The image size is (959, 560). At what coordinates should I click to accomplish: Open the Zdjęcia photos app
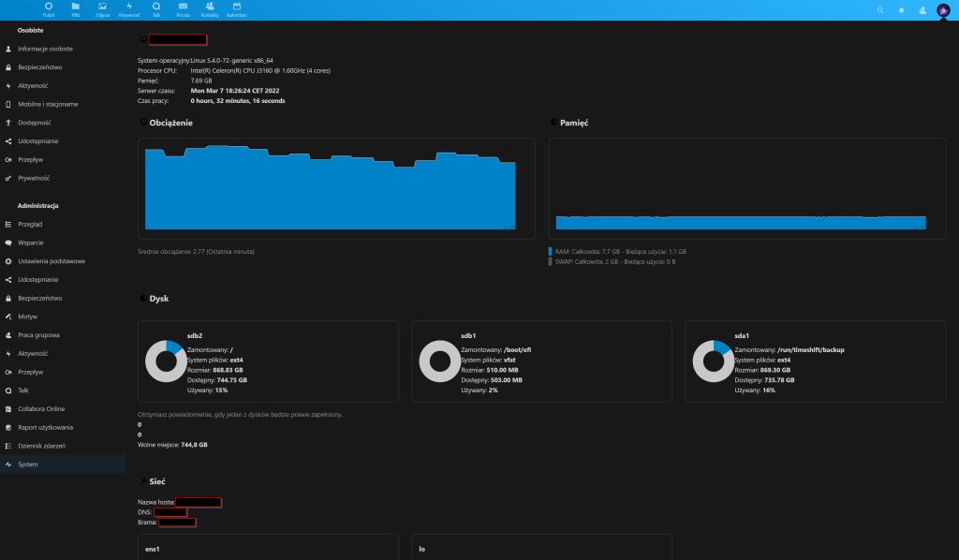[102, 9]
